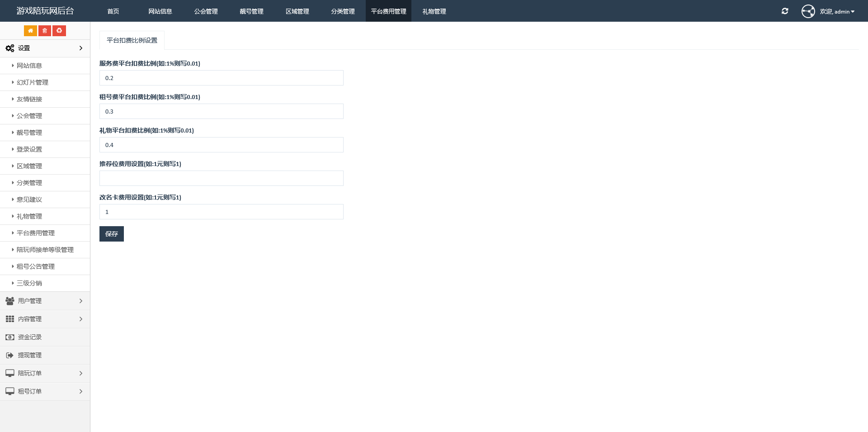The width and height of the screenshot is (868, 432).
Task: Open 幻灯片管理 in the sidebar
Action: pos(45,82)
